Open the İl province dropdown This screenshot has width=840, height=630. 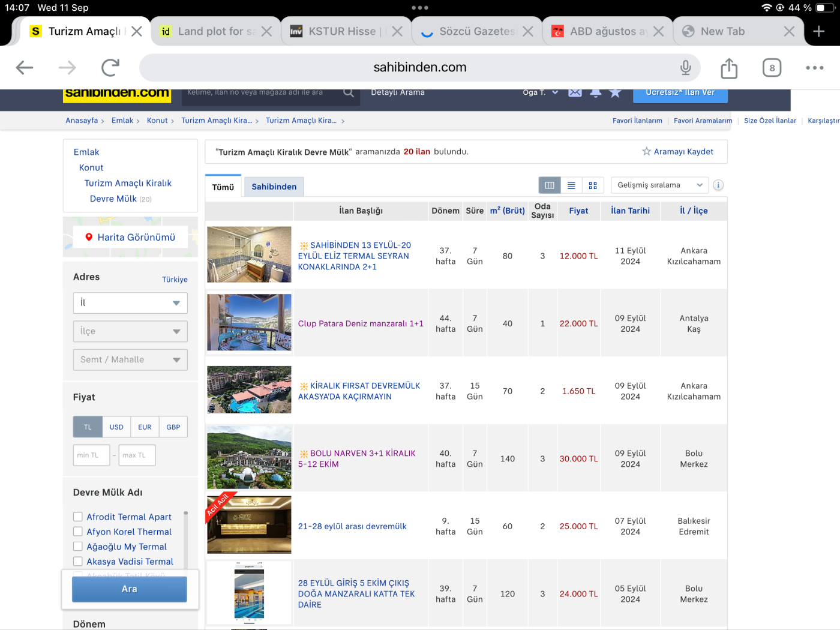coord(130,303)
